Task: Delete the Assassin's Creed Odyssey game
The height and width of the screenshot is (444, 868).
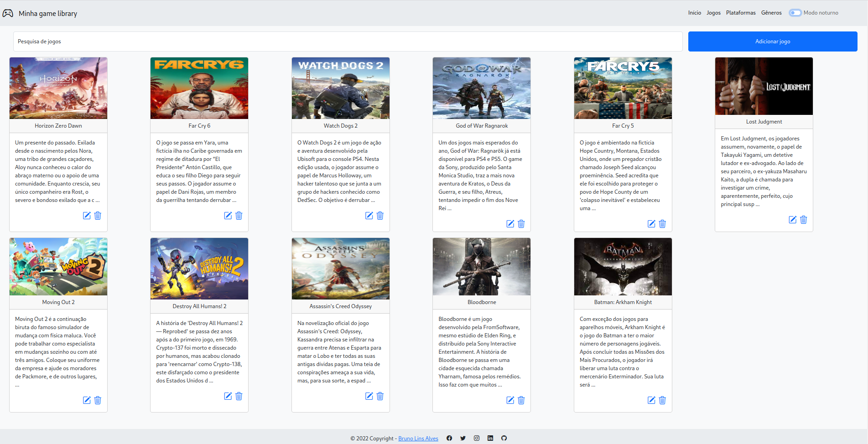Action: coord(380,396)
